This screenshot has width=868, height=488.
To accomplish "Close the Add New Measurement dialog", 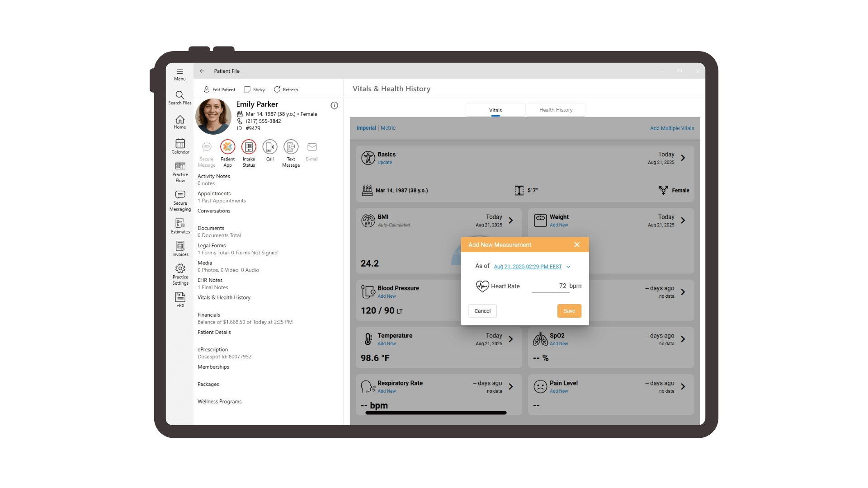I will tap(577, 244).
